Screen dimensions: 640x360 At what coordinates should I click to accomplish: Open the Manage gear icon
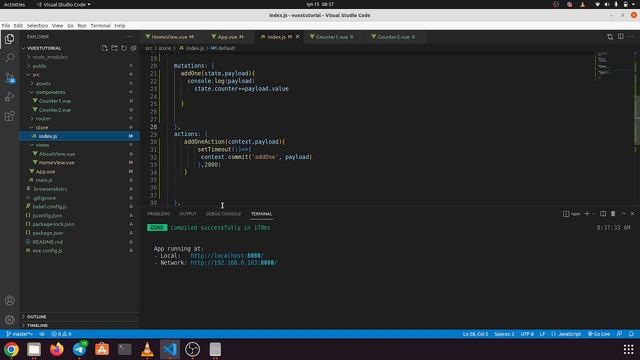coord(9,320)
